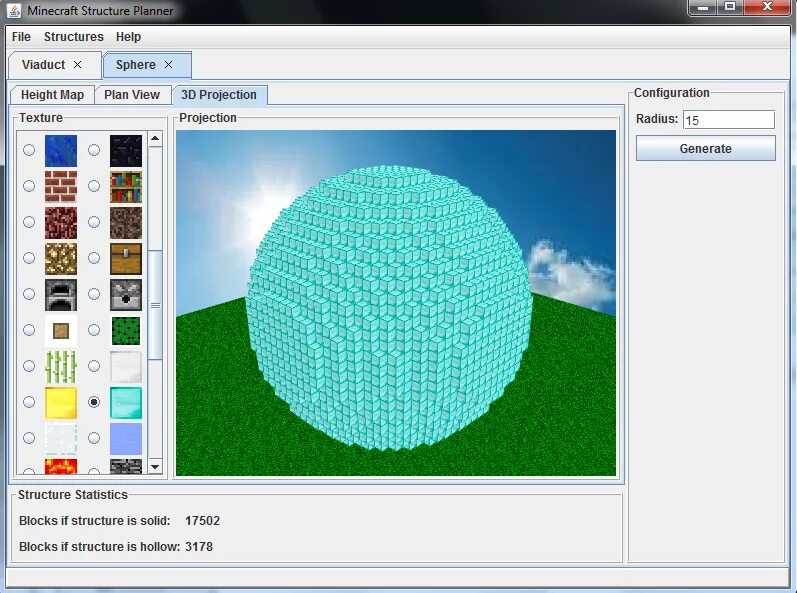Open the Structures menu
The height and width of the screenshot is (593, 797).
tap(74, 37)
